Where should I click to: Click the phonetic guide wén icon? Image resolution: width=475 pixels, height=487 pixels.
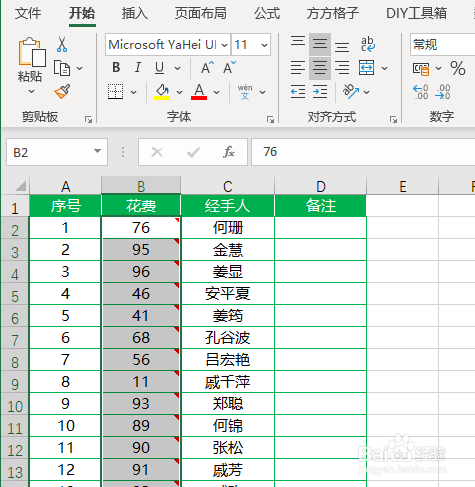tap(245, 92)
